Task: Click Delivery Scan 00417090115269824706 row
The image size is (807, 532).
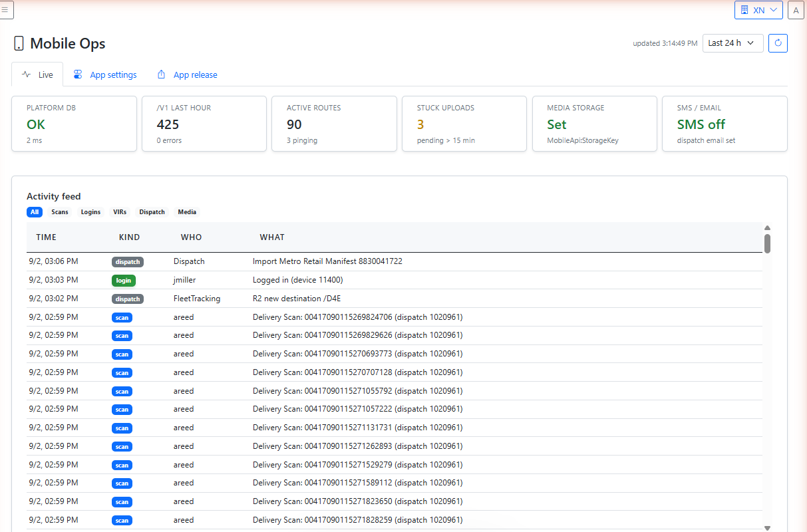Action: pyautogui.click(x=395, y=317)
